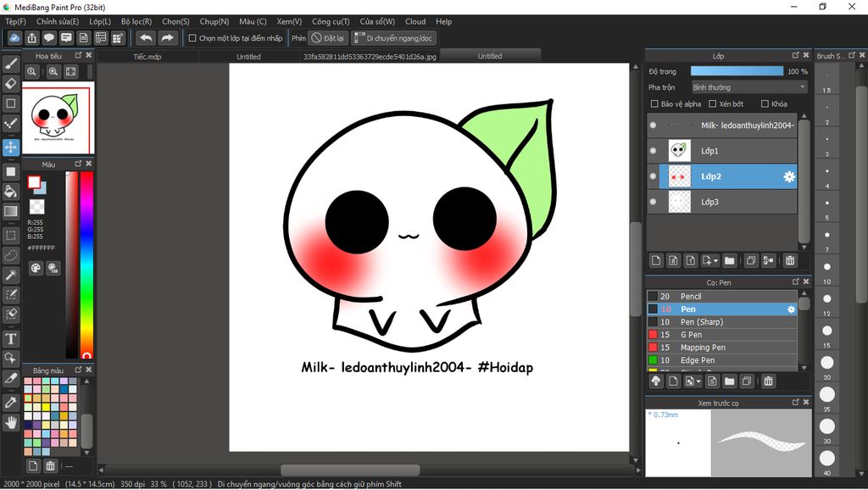Image resolution: width=868 pixels, height=490 pixels.
Task: Toggle the Xén bớt checkbox
Action: [712, 103]
